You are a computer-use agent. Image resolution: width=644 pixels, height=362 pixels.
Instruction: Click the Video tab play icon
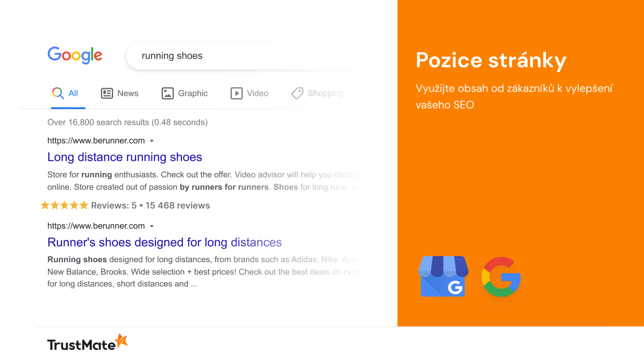237,93
